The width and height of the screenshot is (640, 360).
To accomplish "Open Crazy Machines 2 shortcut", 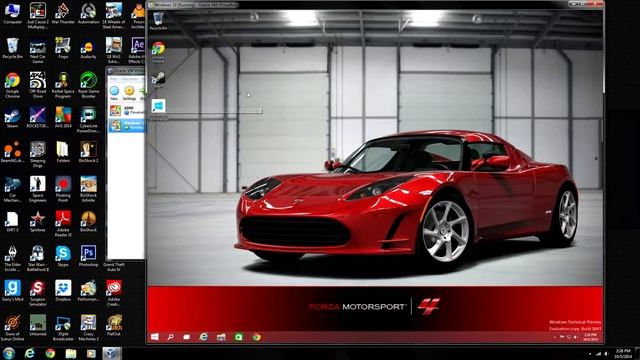I will [x=88, y=327].
